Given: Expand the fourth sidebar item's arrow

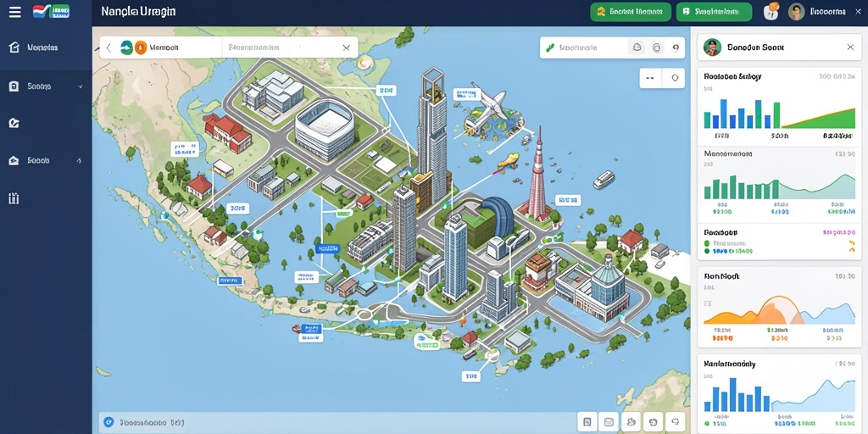Looking at the screenshot, I should point(79,160).
